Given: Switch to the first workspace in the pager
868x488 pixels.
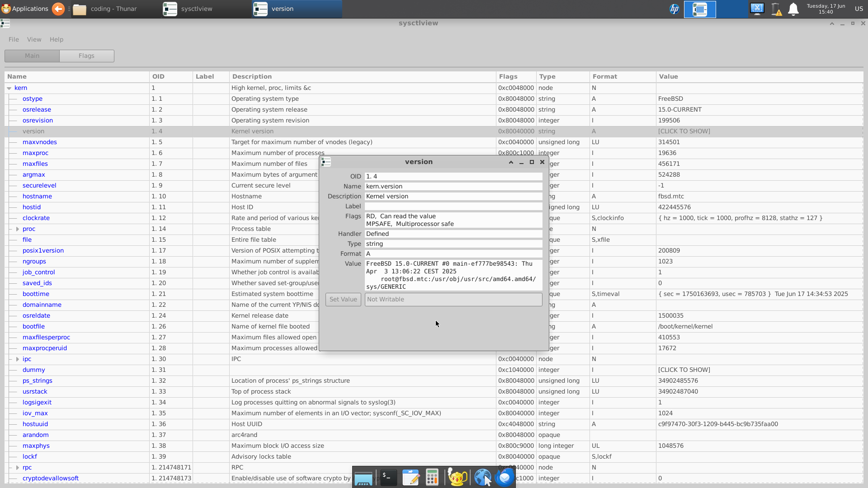Looking at the screenshot, I should point(700,9).
